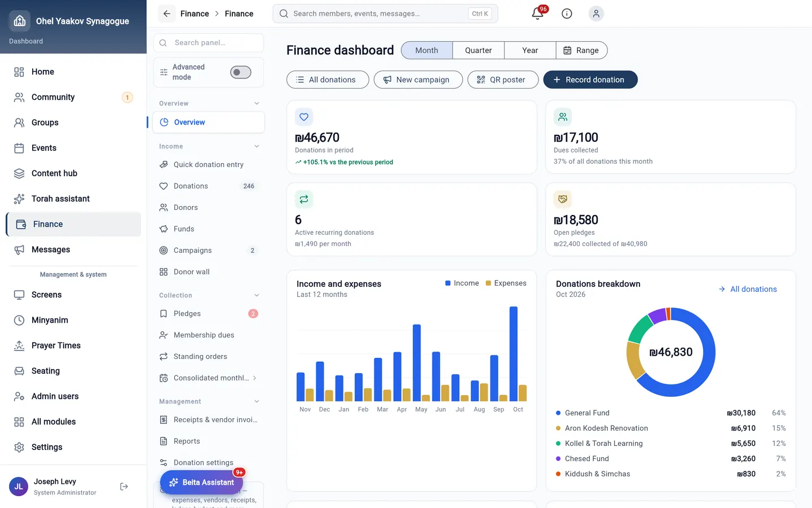Open the Belta Assistant button

201,482
